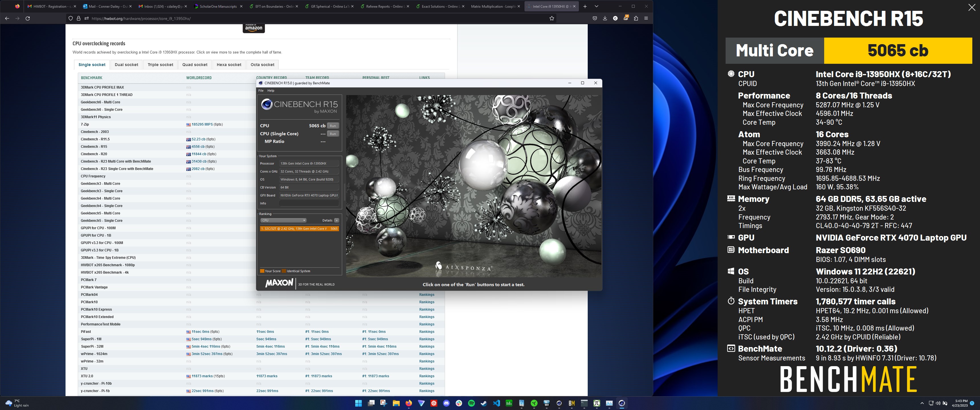The width and height of the screenshot is (980, 410).
Task: Open the Firefox account avatar icon
Action: (x=615, y=18)
